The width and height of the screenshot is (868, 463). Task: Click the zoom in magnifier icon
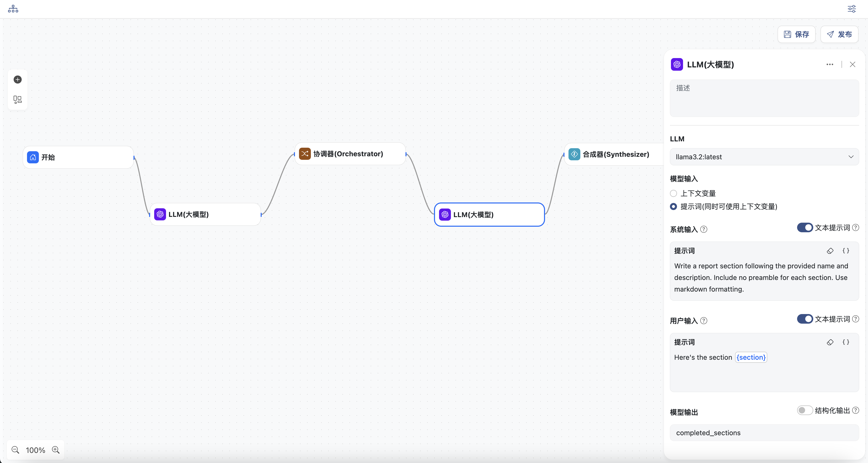[x=56, y=450]
